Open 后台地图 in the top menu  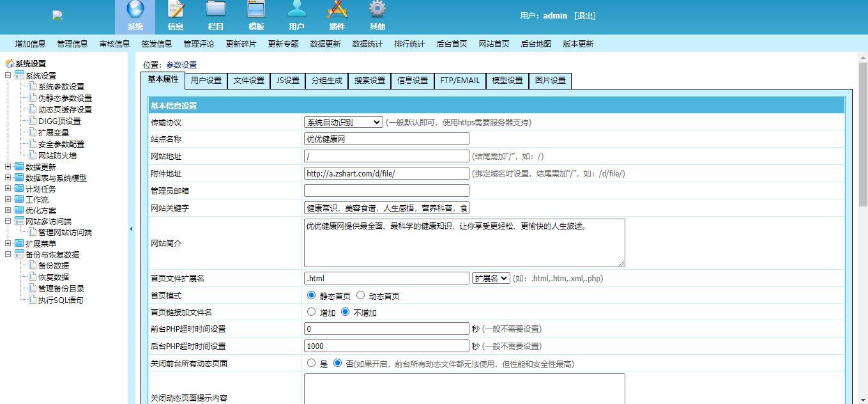[x=537, y=44]
